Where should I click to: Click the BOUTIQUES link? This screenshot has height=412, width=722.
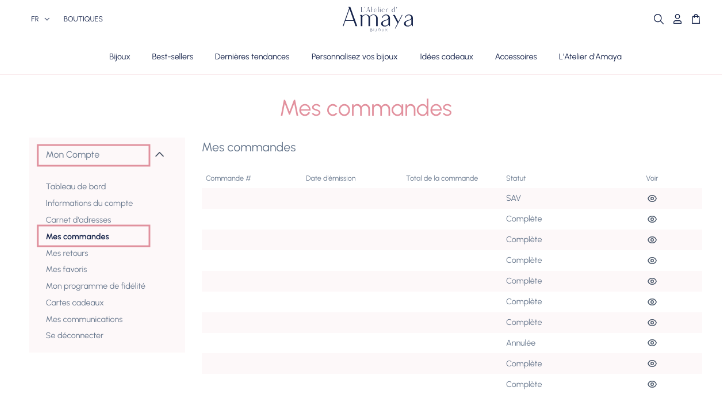click(83, 19)
